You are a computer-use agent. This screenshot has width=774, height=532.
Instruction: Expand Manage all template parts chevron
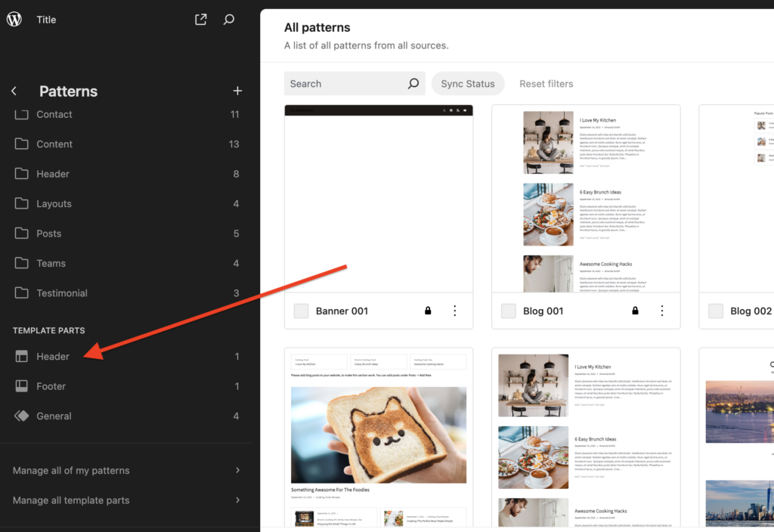coord(237,500)
